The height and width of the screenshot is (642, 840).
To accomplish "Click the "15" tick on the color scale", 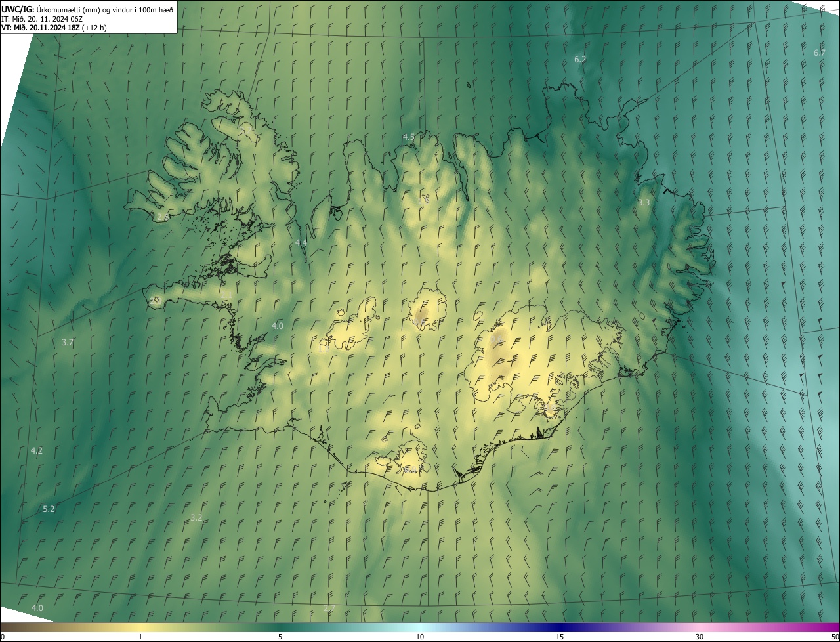I will pos(560,637).
